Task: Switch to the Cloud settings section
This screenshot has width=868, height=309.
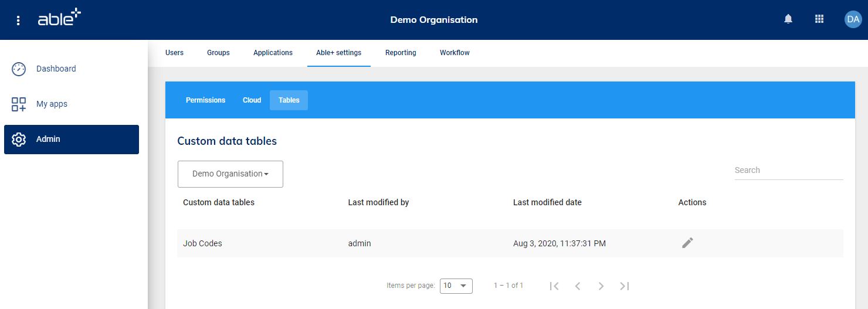Action: [252, 100]
